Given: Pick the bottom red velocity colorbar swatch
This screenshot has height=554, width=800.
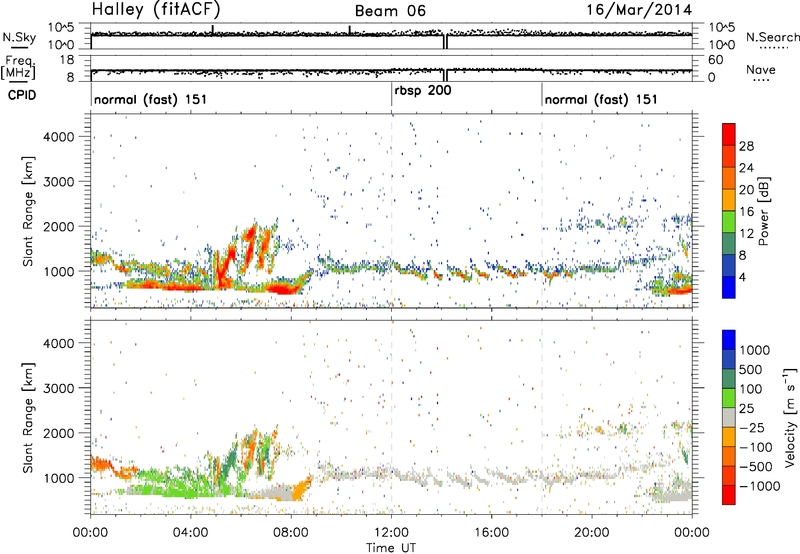Looking at the screenshot, I should point(729,495).
